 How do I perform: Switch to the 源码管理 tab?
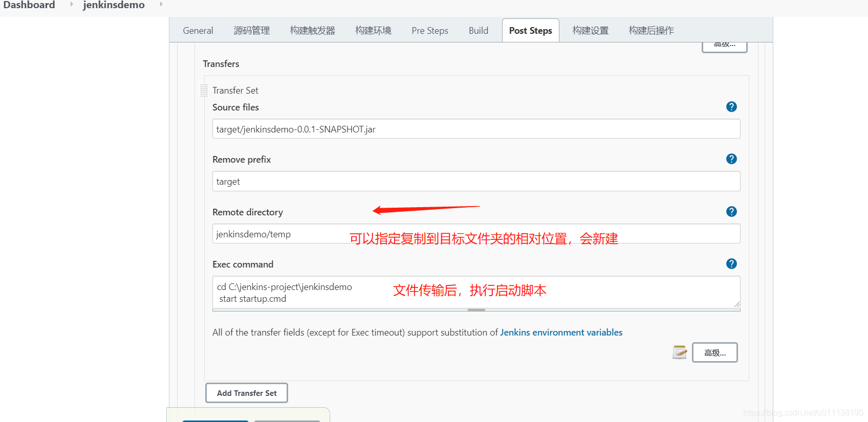[x=251, y=31]
